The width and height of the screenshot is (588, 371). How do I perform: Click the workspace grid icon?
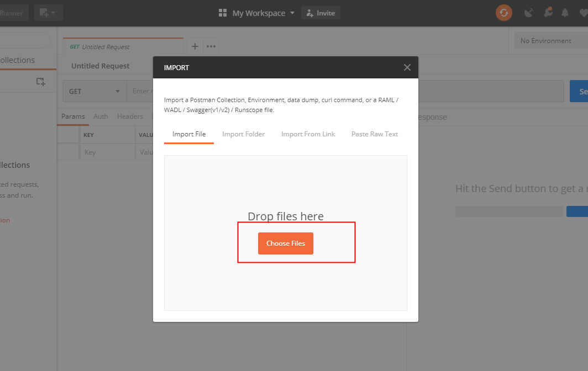222,13
